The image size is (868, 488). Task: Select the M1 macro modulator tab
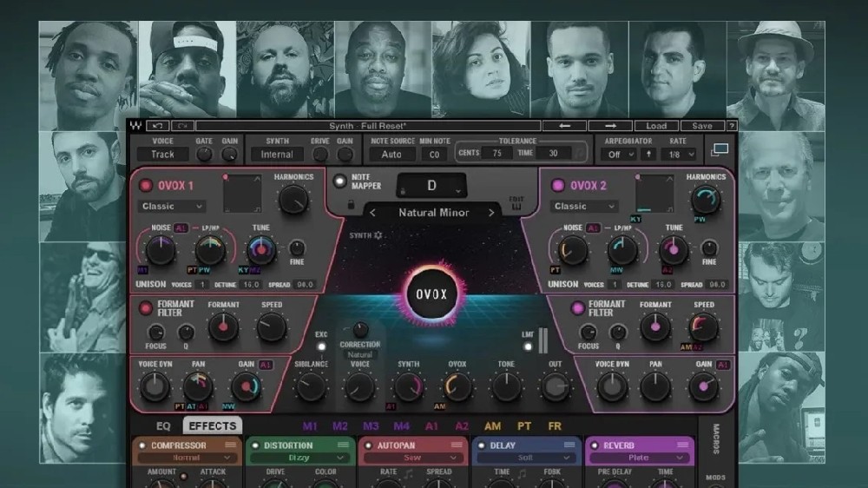point(310,426)
